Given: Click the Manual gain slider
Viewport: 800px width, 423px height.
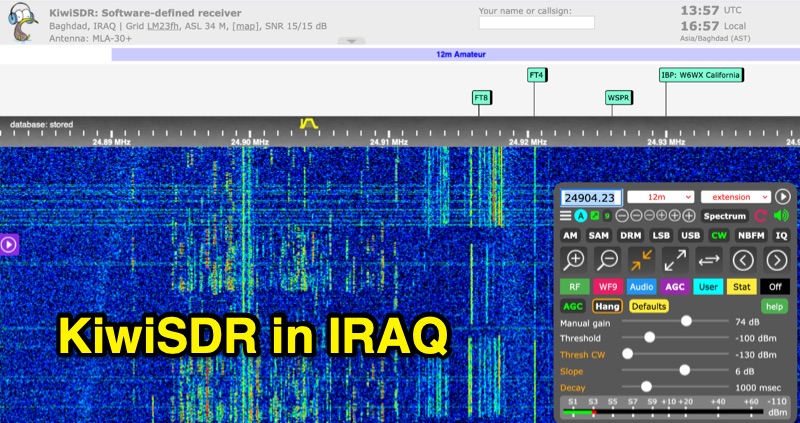Looking at the screenshot, I should (x=675, y=321).
